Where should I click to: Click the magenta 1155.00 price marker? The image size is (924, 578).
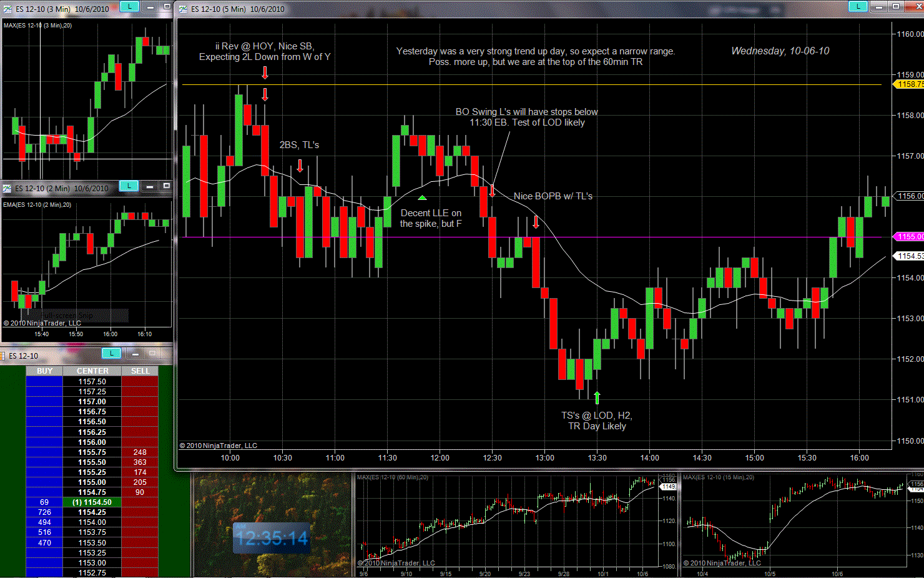click(x=909, y=237)
